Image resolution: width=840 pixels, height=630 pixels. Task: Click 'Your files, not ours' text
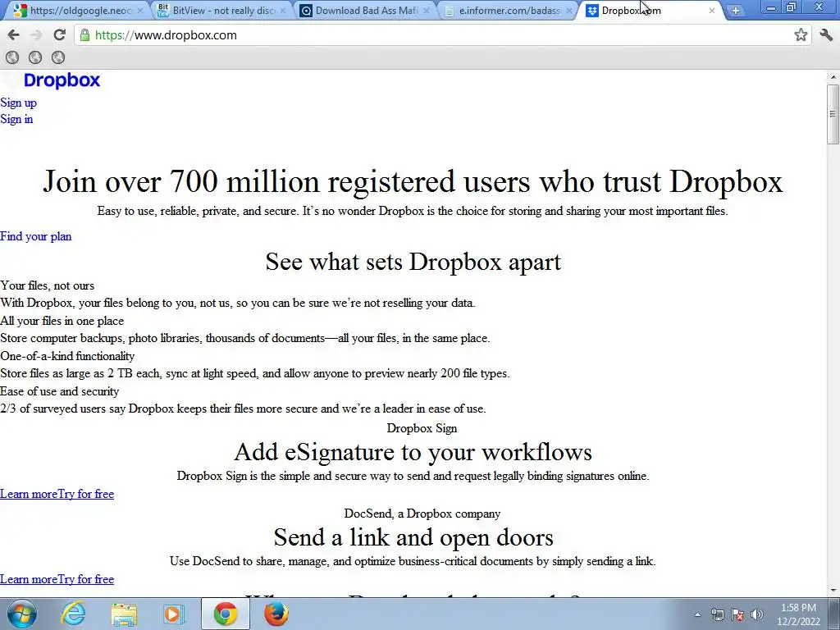47,285
